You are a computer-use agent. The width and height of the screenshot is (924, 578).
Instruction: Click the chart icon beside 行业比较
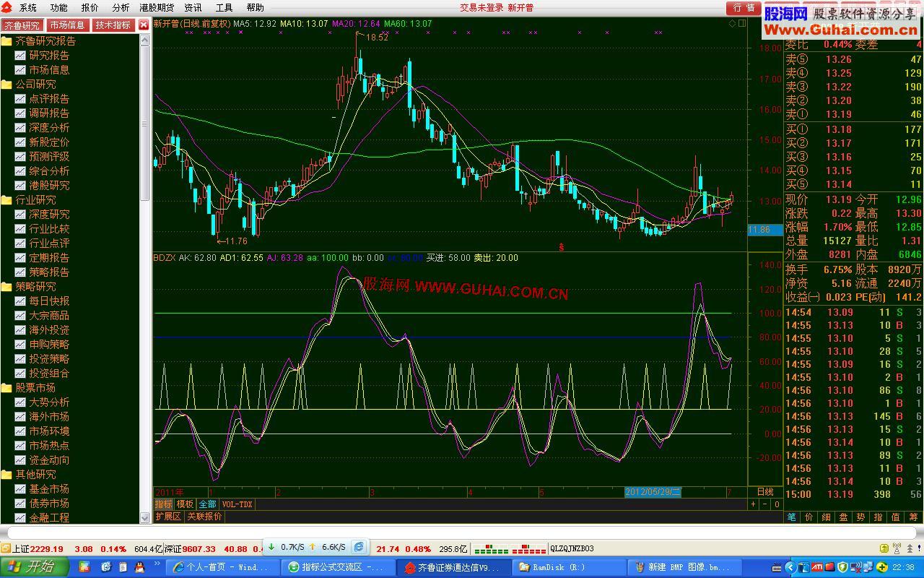(20, 229)
